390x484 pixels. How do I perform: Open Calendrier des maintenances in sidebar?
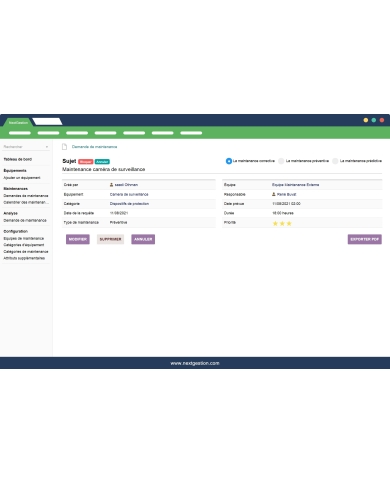click(x=26, y=202)
